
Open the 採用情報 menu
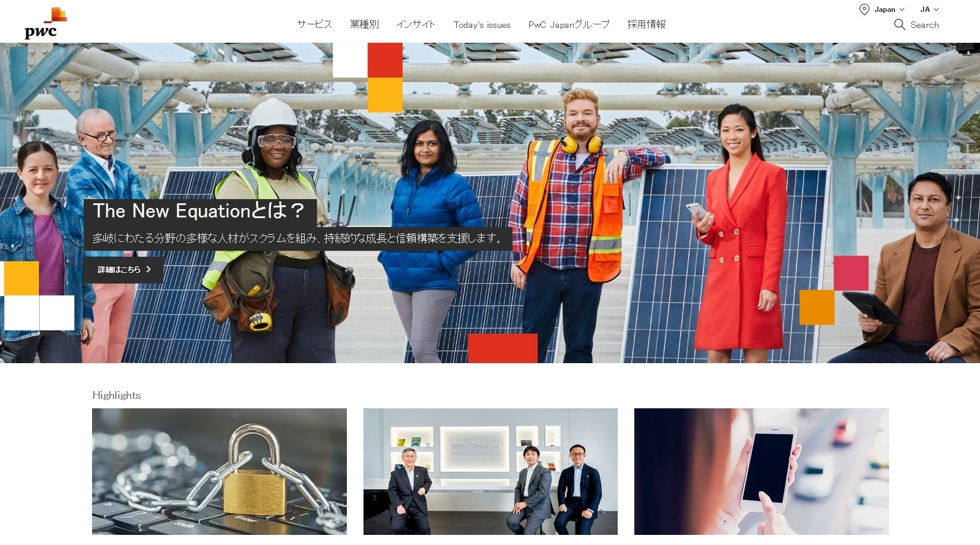(x=646, y=24)
